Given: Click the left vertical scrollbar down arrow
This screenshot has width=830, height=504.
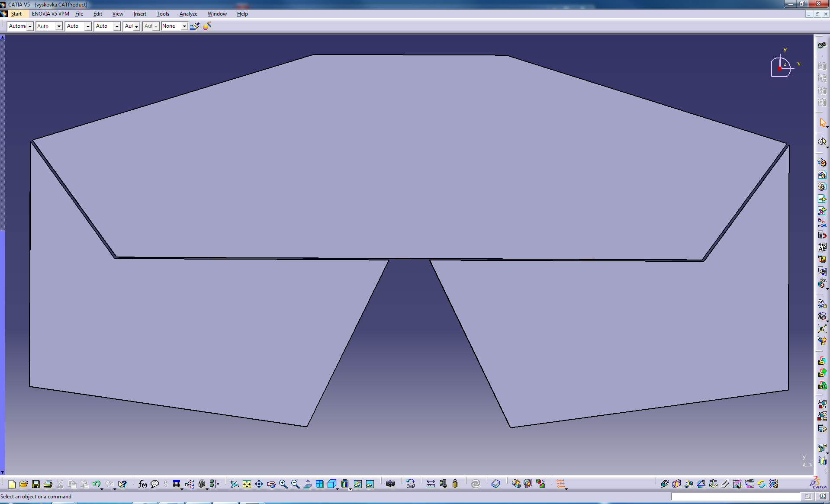Looking at the screenshot, I should (2, 472).
